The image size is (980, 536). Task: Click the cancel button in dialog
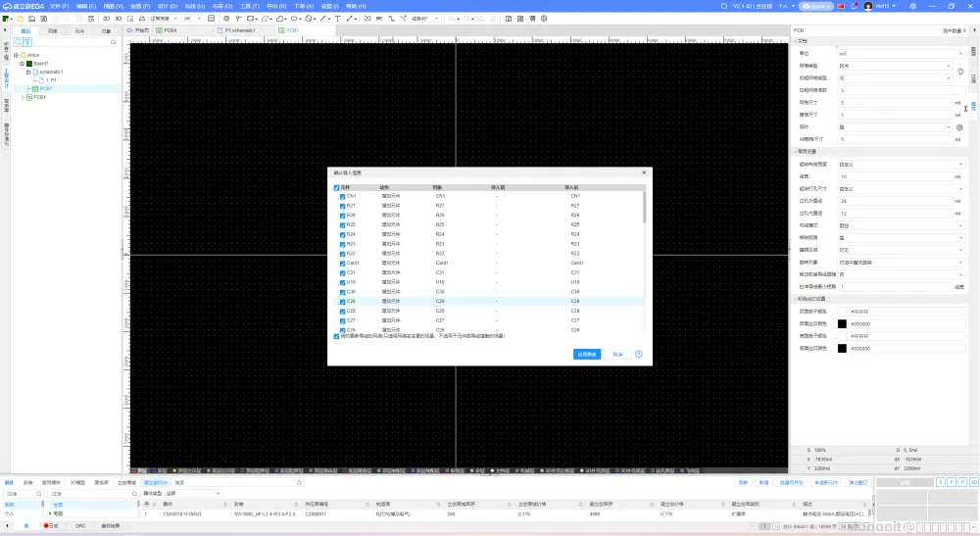click(x=617, y=354)
